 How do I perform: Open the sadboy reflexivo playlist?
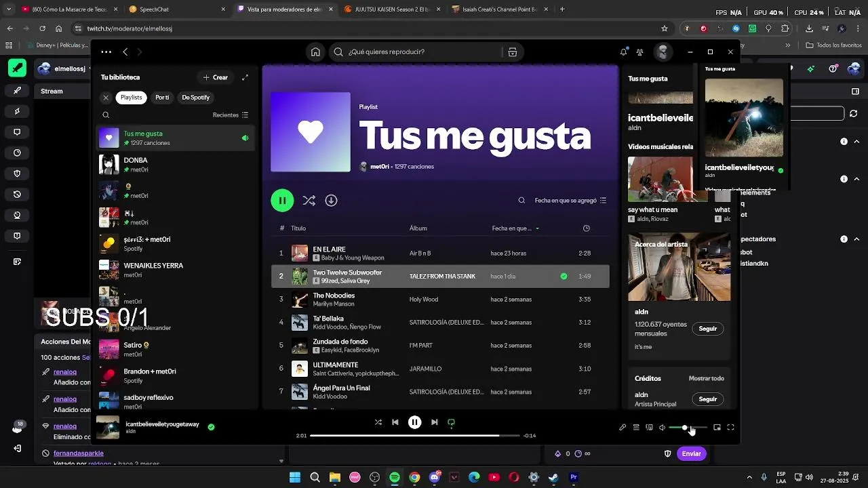coord(175,401)
